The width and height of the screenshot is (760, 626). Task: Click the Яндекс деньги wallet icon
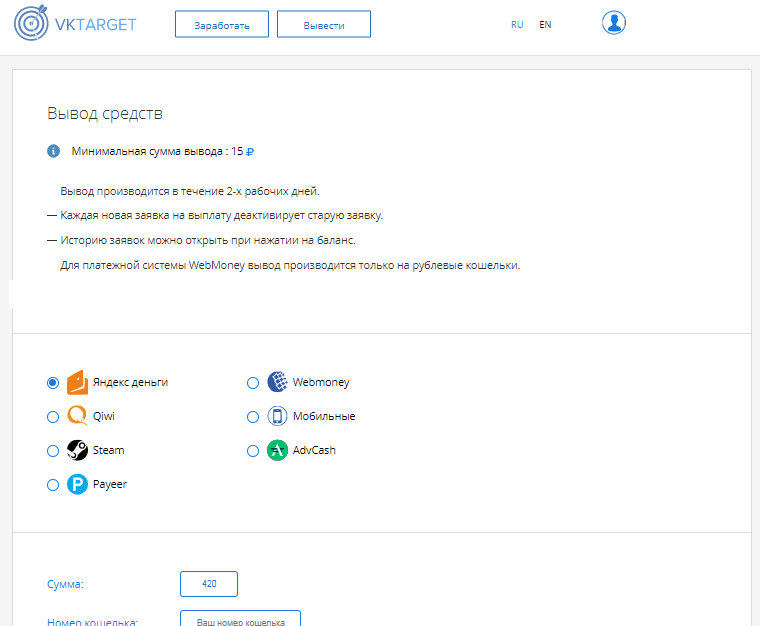(x=78, y=382)
